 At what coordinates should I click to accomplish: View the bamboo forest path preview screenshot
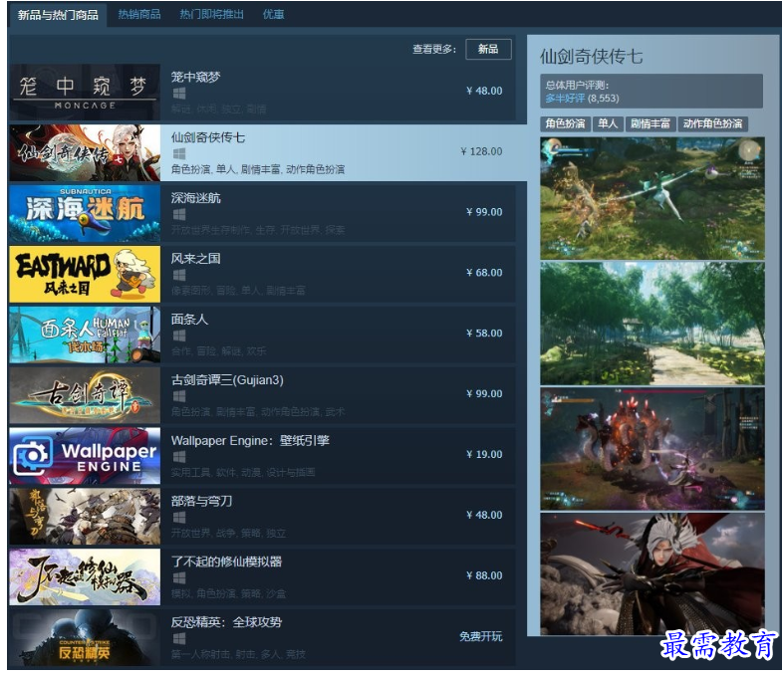(653, 324)
